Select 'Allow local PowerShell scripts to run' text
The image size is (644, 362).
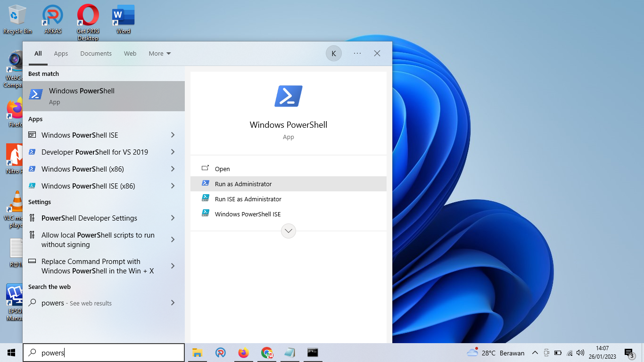[98, 235]
